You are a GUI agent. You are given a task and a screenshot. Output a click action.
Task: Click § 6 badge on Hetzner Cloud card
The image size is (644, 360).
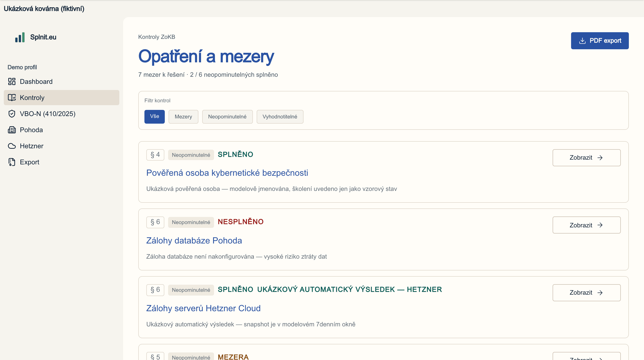click(x=155, y=290)
